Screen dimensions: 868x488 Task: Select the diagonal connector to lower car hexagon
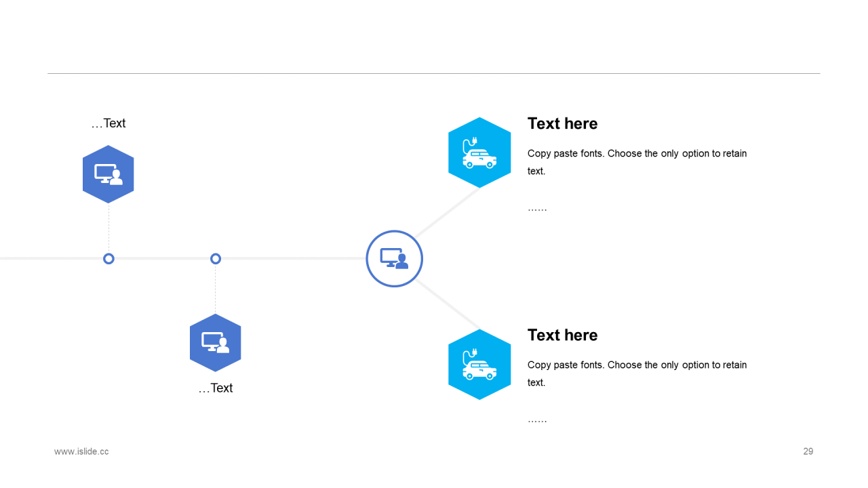(448, 305)
